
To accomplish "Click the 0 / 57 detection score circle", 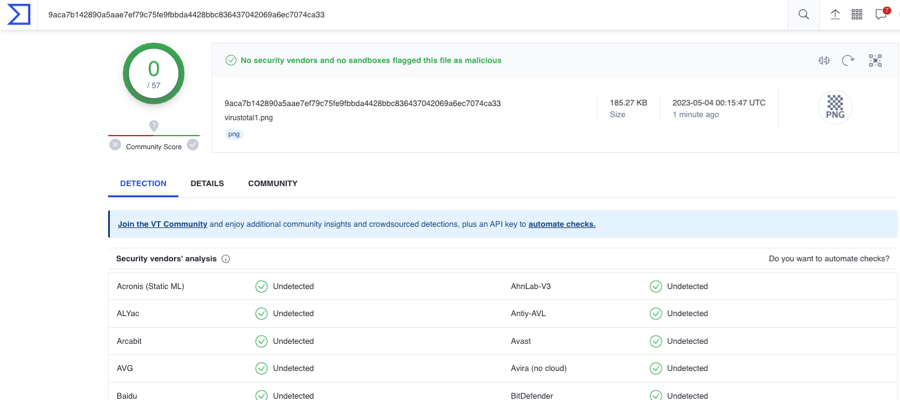I will coord(154,73).
